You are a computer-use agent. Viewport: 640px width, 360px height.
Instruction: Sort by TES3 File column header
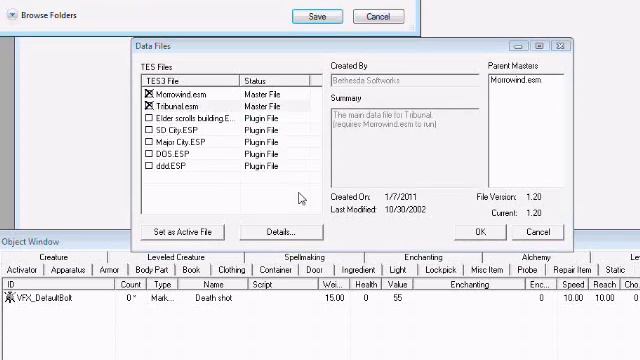190,81
